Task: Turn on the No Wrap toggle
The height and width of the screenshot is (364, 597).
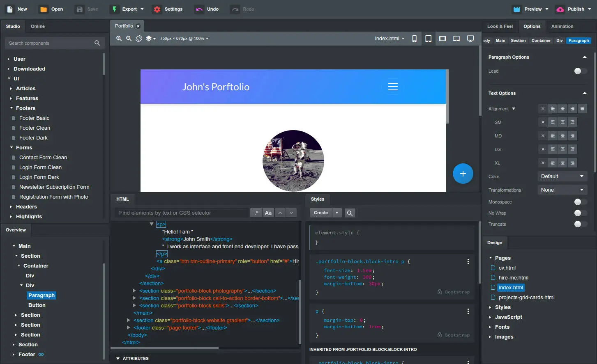Action: tap(581, 213)
